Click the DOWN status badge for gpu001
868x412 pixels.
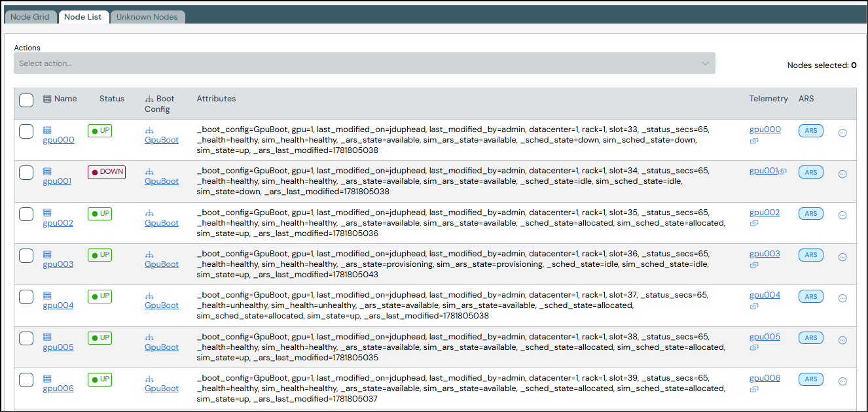[107, 172]
